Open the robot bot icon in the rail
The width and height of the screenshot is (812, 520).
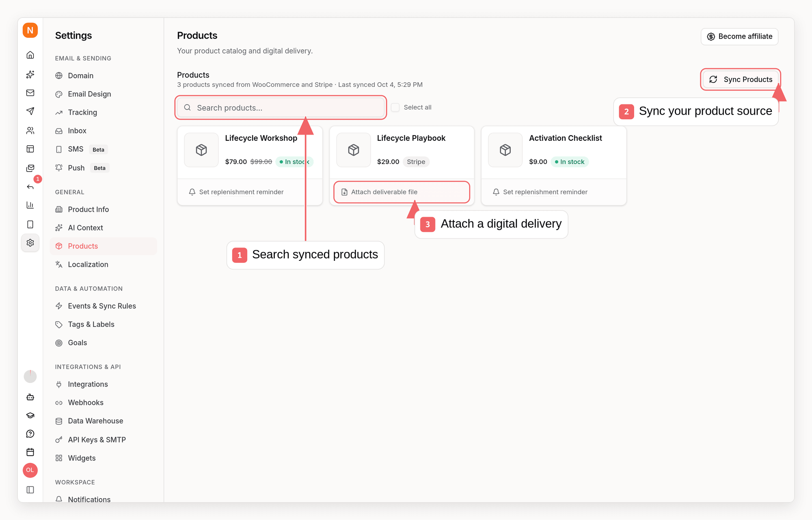pos(30,397)
